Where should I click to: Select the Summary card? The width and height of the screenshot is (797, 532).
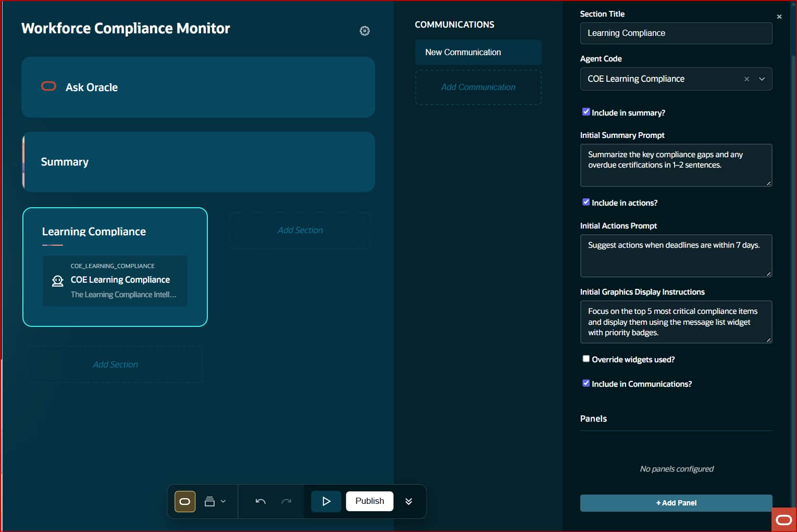[x=198, y=162]
